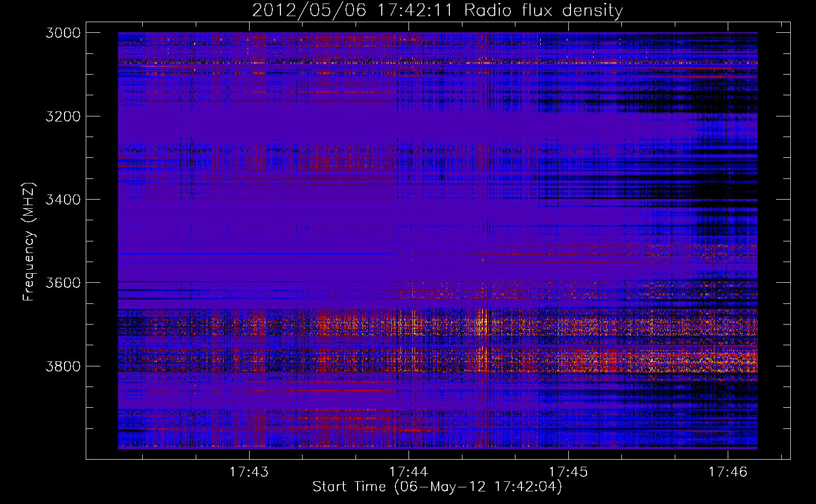Click the '3600' frequency tick label

(63, 283)
